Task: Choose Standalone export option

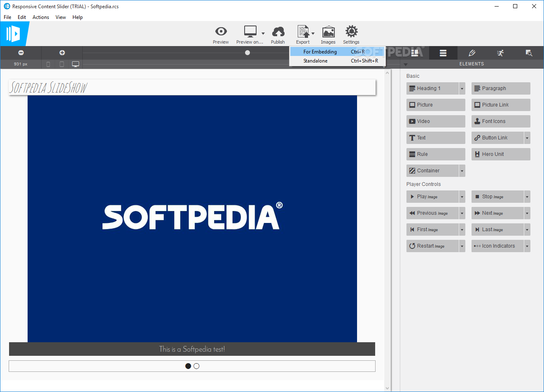Action: tap(337, 61)
